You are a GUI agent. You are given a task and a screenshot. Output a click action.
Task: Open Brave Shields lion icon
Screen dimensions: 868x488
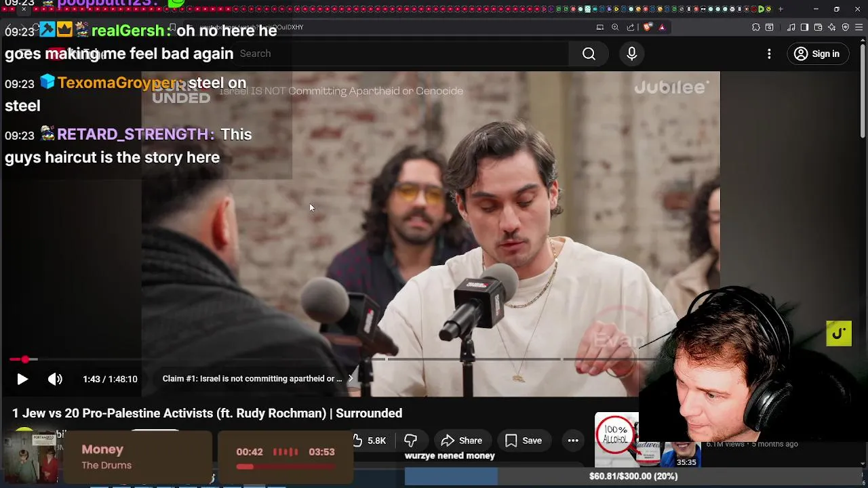tap(647, 27)
